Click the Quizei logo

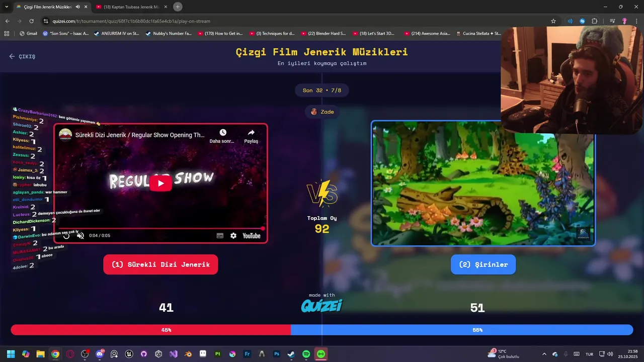pos(321,305)
